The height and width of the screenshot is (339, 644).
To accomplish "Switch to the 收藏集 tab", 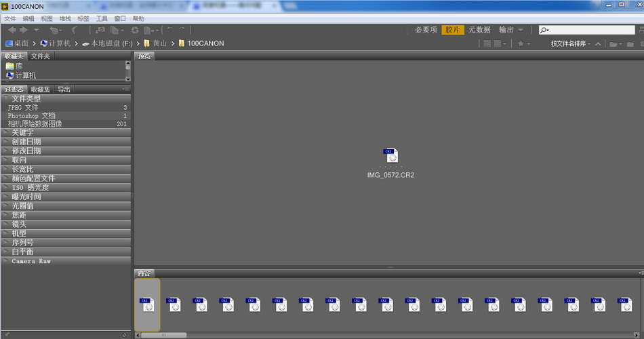I will [x=40, y=89].
